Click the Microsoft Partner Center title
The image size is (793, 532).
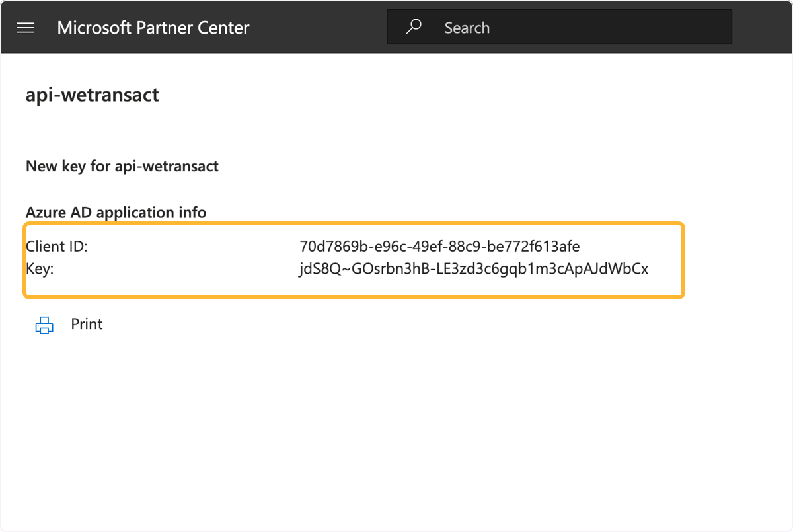click(x=153, y=28)
